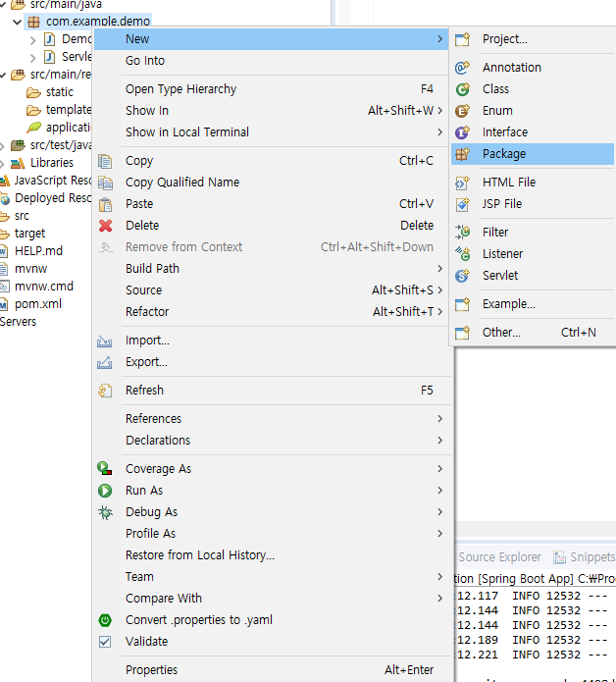Screen dimensions: 616x682
Task: Open the Refactor submenu
Action: (x=274, y=312)
